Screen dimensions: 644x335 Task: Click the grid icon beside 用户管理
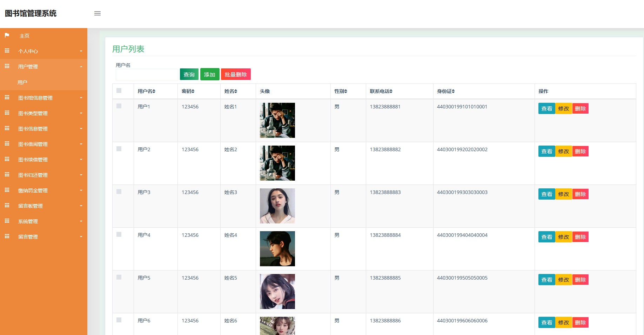pos(7,66)
